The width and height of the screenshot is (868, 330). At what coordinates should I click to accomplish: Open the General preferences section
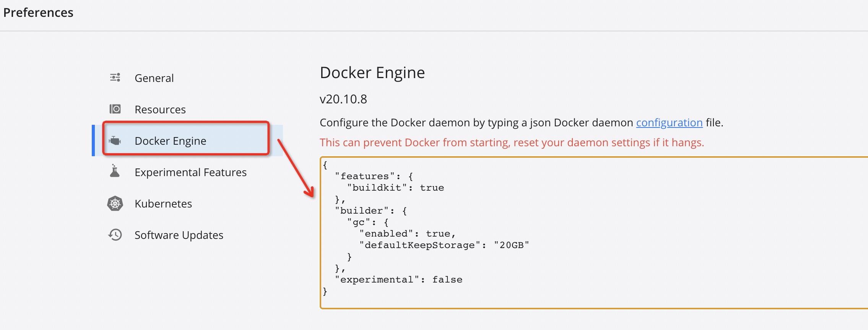click(187, 78)
